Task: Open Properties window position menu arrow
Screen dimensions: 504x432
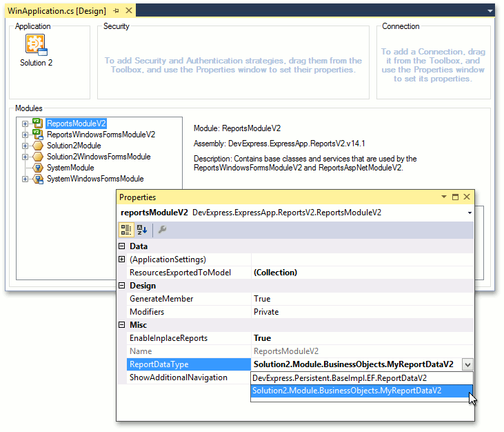Action: point(444,197)
